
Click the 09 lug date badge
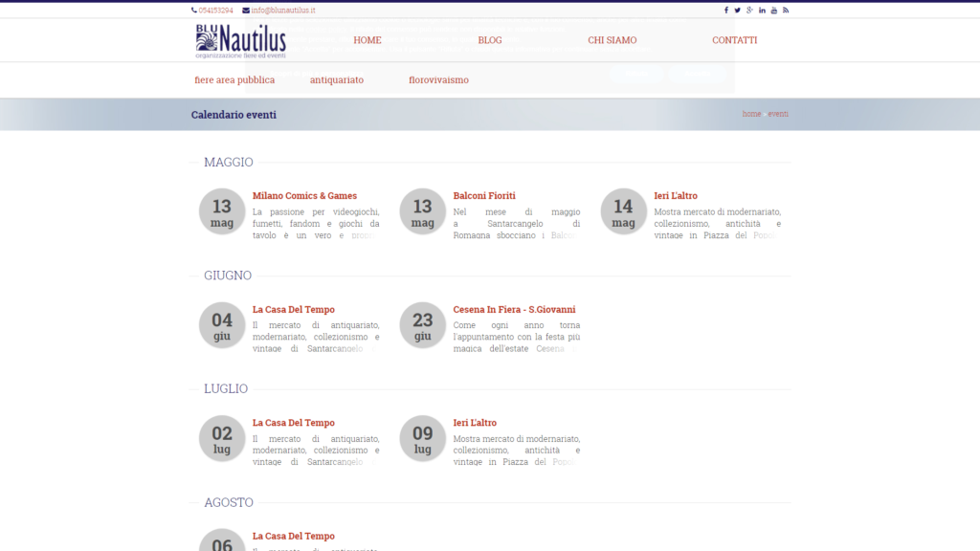click(422, 438)
